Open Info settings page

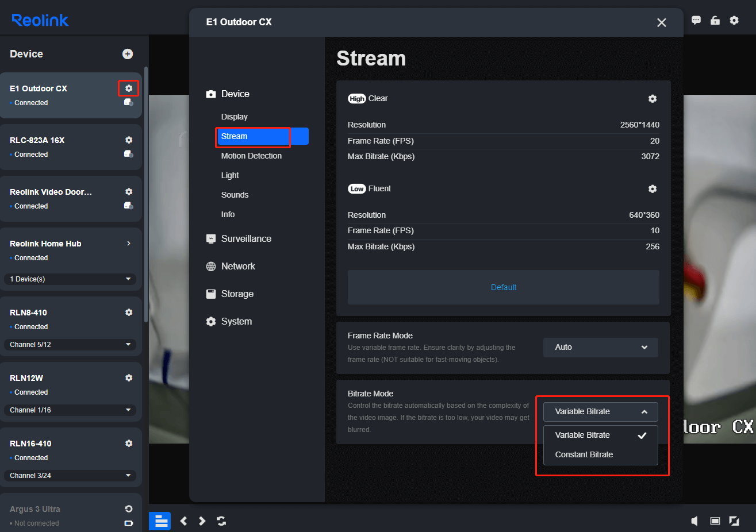[x=228, y=214]
